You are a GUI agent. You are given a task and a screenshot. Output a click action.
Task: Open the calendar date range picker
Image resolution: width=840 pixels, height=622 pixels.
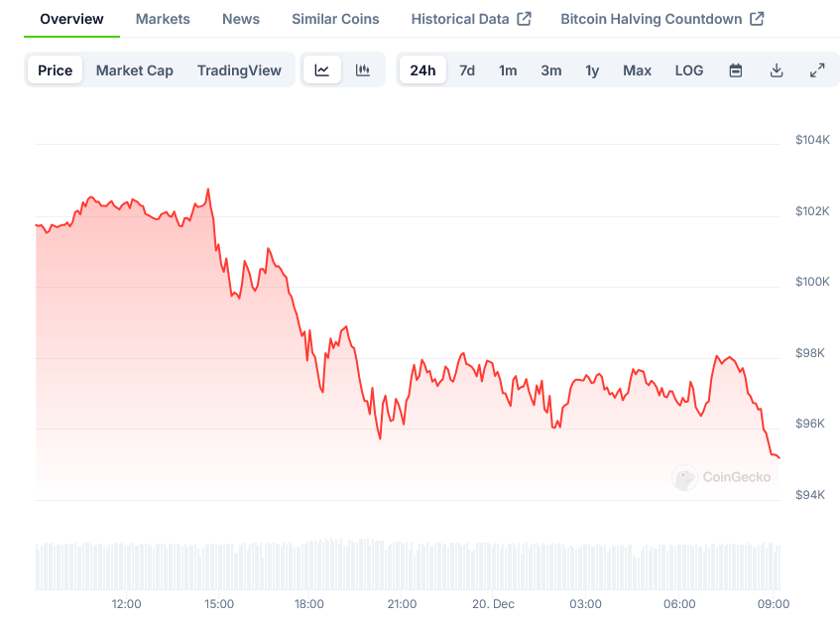tap(736, 70)
